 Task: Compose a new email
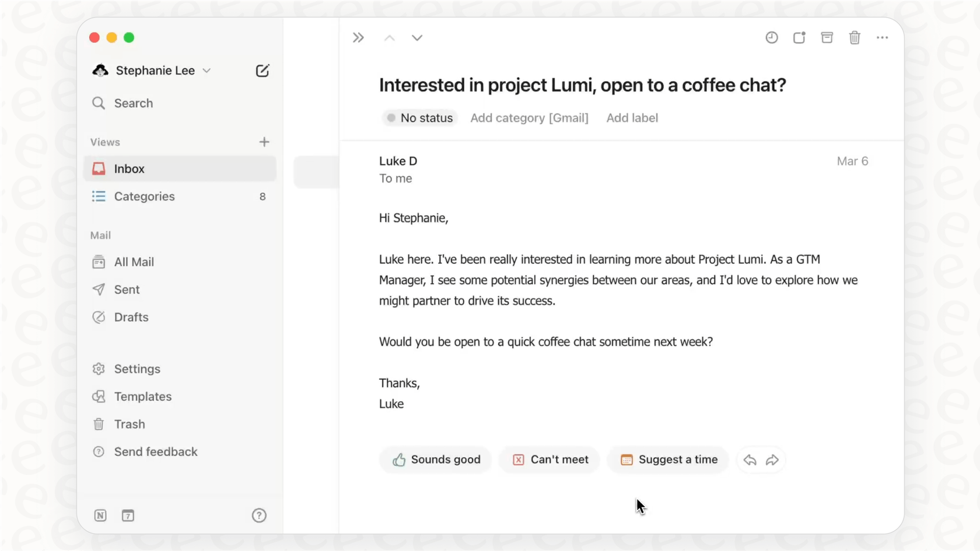pos(262,70)
